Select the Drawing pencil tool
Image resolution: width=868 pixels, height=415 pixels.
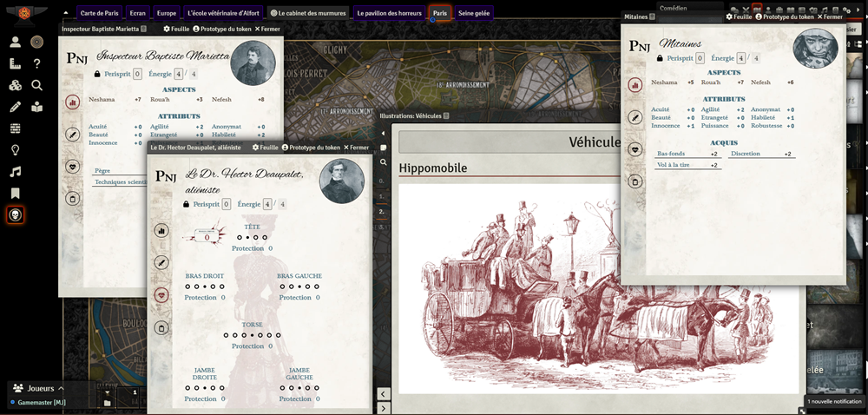[16, 107]
